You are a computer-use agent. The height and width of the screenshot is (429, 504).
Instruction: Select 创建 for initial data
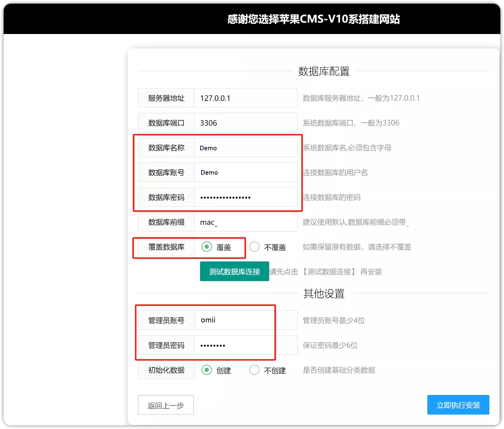pyautogui.click(x=207, y=370)
